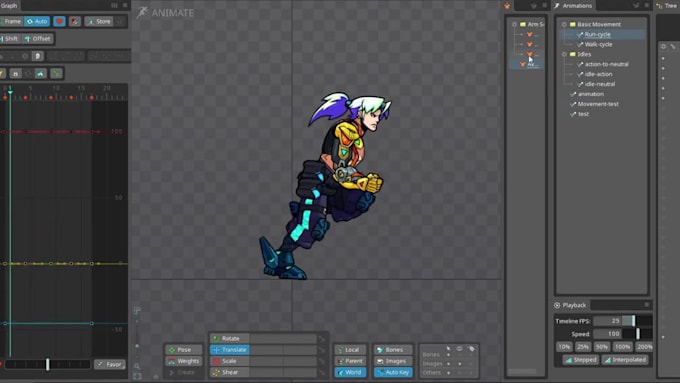Screen dimensions: 680x383
Task: Select the Walk-cycle animation
Action: (598, 44)
